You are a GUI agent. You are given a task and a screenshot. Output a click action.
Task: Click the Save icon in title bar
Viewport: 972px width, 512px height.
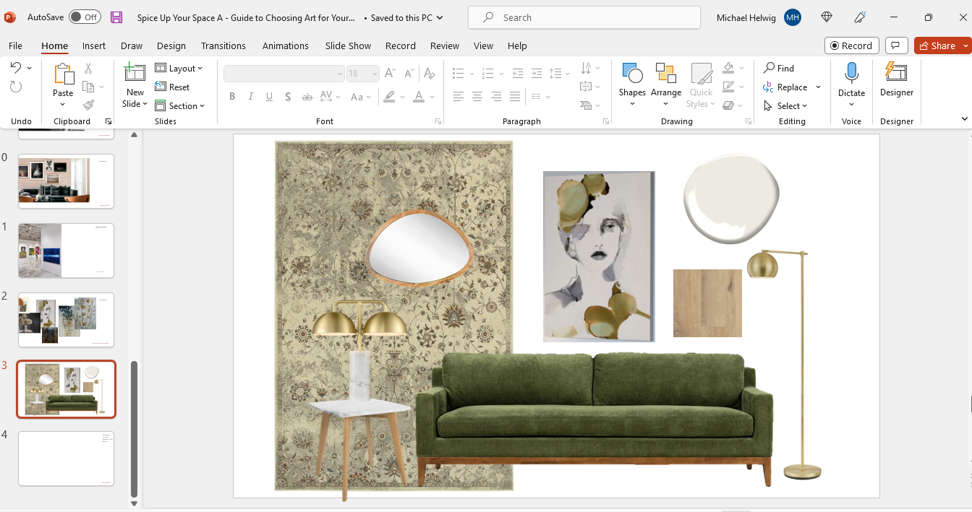point(117,17)
